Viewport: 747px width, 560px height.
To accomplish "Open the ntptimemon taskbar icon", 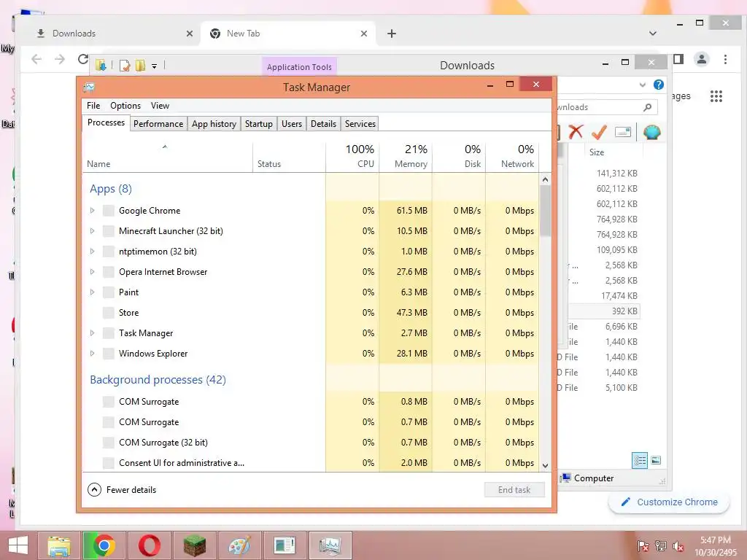I will pyautogui.click(x=285, y=545).
